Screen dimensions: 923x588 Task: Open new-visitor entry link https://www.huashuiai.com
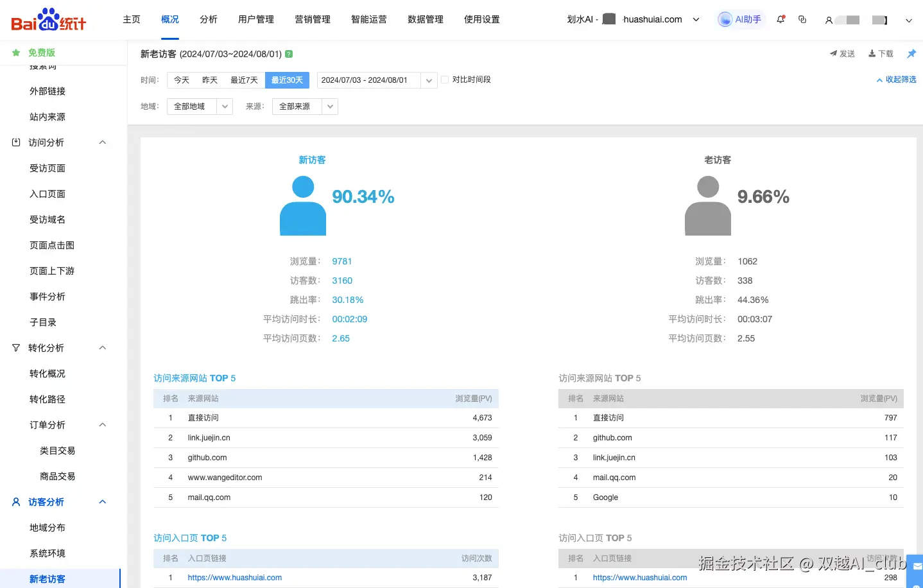[235, 578]
